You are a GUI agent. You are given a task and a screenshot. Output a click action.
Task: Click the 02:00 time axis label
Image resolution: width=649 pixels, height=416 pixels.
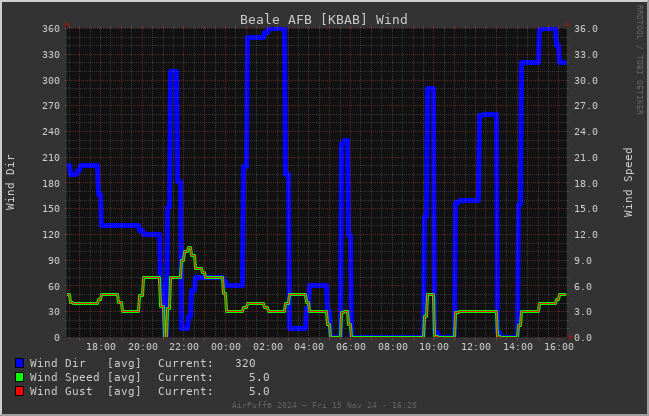(268, 346)
